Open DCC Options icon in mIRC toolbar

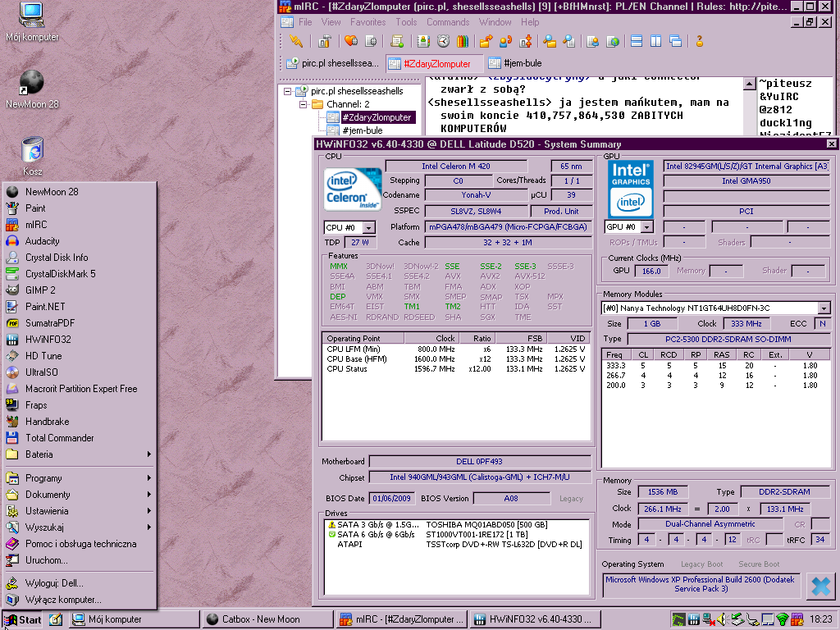(526, 41)
